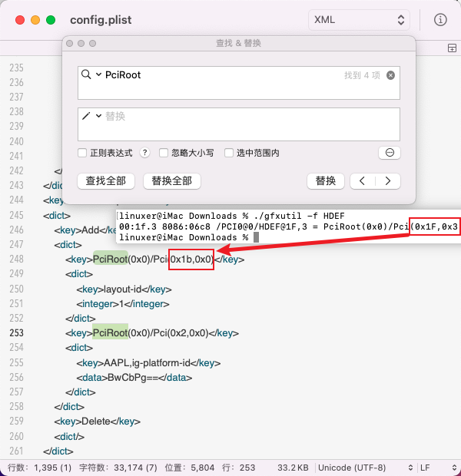Clear the PciRoot search field
461x476 pixels.
point(390,75)
